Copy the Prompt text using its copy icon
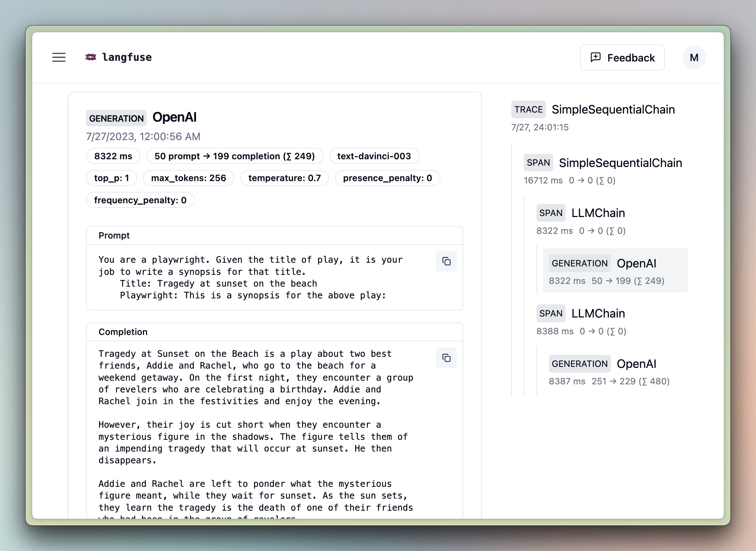Screen dimensions: 756x551 click(446, 261)
